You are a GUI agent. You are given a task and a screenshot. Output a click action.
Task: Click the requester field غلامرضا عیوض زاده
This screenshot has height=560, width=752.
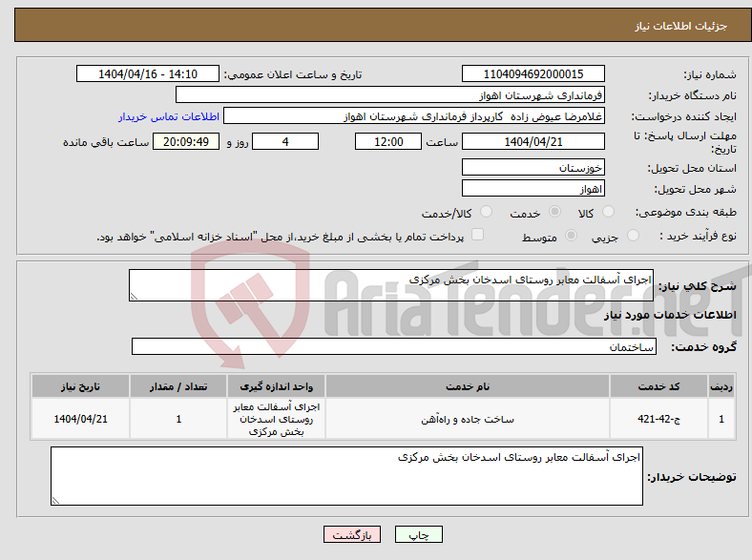click(x=414, y=116)
